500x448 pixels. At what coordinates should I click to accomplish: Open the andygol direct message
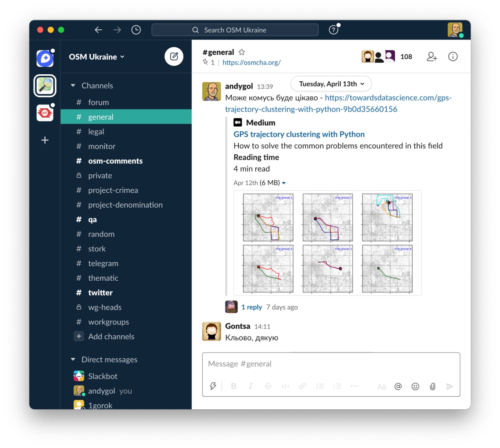[x=126, y=391]
